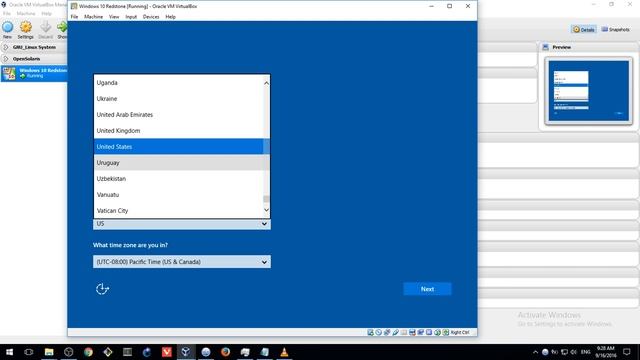The image size is (640, 360).
Task: Open the Help menu of the VM window
Action: click(171, 17)
